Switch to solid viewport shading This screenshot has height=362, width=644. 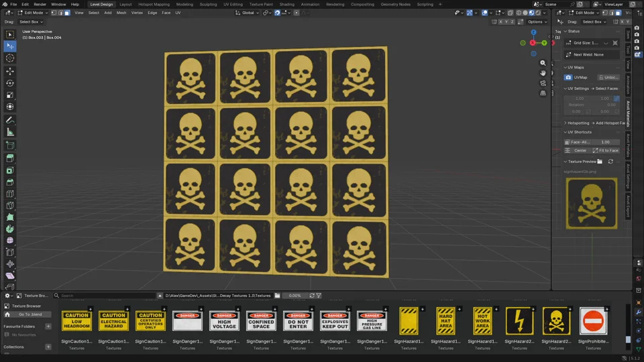coord(525,13)
